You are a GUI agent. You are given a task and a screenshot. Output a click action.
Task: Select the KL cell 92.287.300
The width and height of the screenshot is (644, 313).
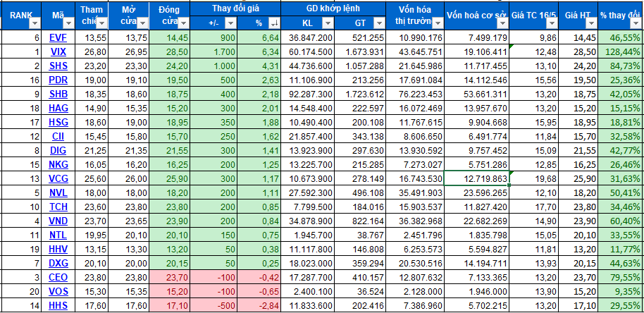click(x=308, y=94)
